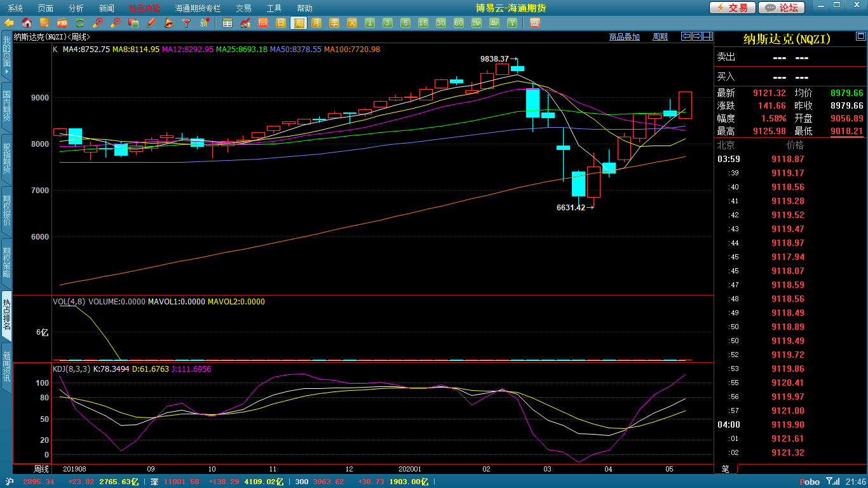Click the orange X period icon
This screenshot has height=488, width=868.
(352, 23)
